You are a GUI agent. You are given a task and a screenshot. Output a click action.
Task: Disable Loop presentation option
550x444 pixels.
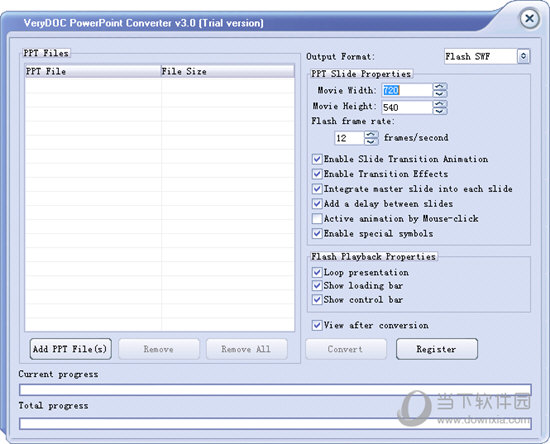[317, 273]
